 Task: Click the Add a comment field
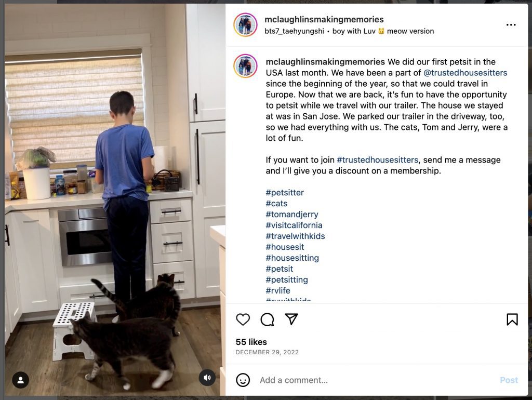(x=377, y=380)
